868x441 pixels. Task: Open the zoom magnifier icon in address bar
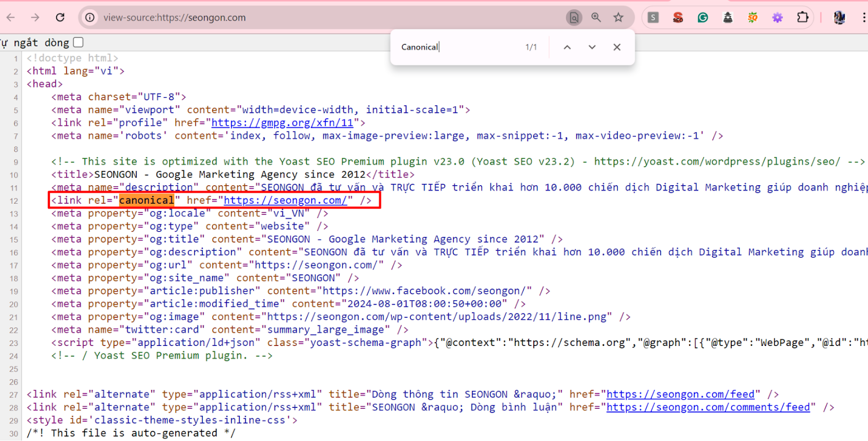(x=596, y=17)
